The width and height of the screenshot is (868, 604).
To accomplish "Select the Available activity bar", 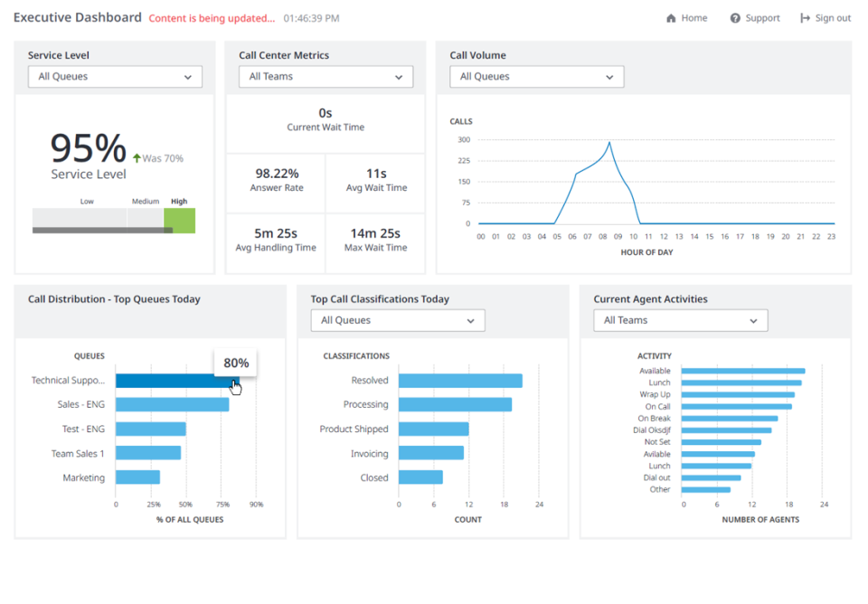I will [741, 370].
